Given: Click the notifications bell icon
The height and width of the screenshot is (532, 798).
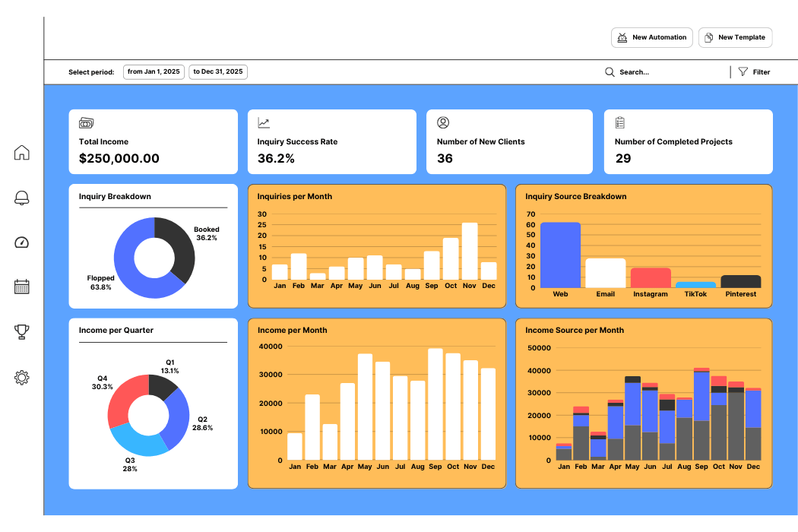Looking at the screenshot, I should click(22, 198).
